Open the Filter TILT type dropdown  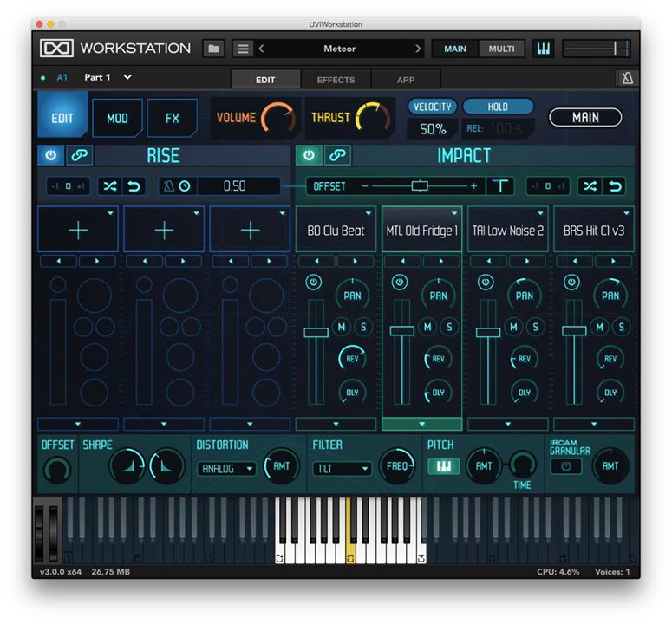pyautogui.click(x=342, y=469)
